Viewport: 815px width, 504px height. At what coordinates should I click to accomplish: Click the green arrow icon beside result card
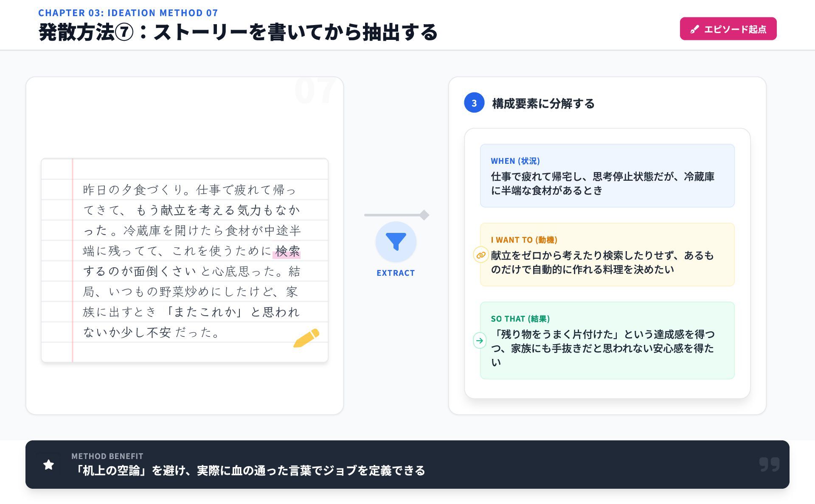pyautogui.click(x=480, y=340)
